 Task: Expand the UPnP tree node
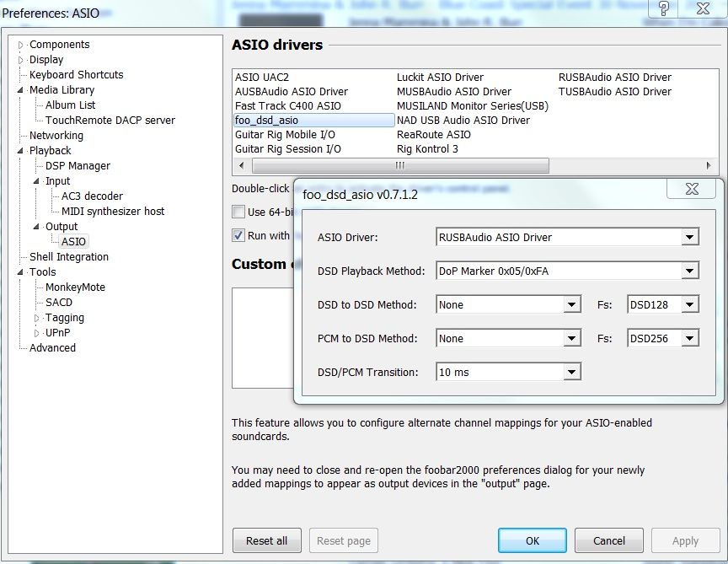point(37,333)
